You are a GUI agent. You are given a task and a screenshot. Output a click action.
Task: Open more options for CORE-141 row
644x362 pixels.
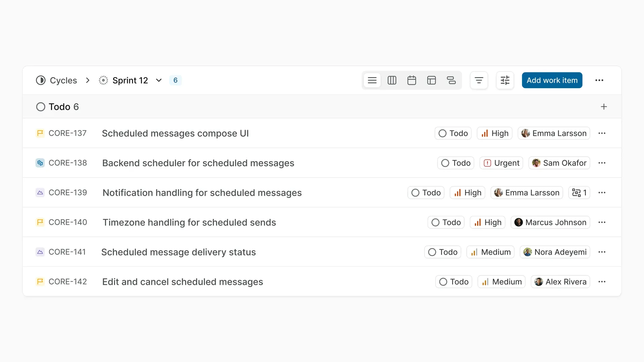pos(602,252)
